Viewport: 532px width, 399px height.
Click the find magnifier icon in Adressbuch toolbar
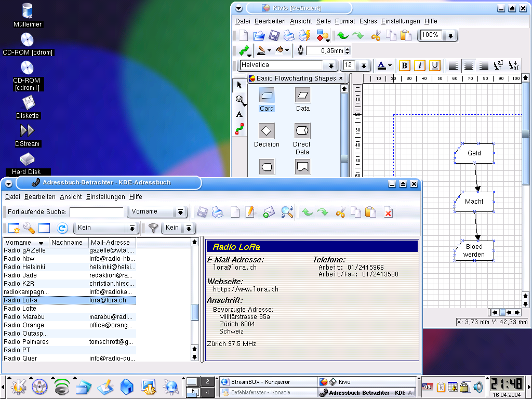pos(287,212)
